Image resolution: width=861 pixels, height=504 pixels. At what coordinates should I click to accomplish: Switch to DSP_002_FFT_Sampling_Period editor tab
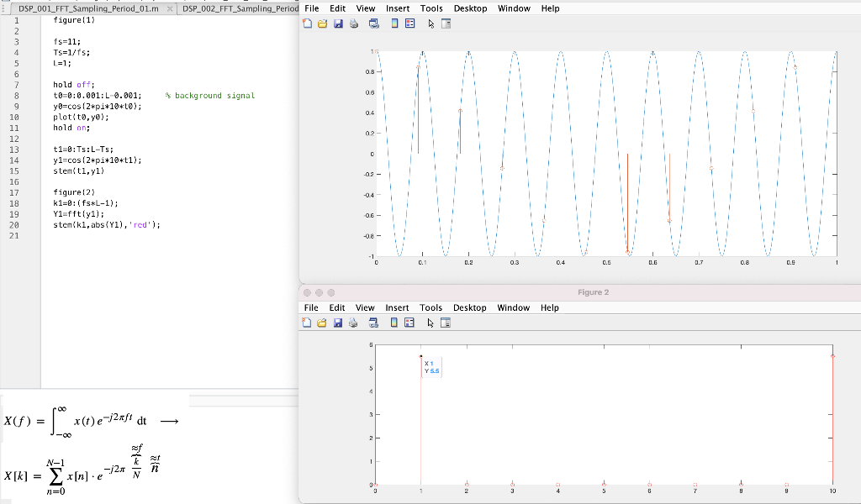[240, 8]
